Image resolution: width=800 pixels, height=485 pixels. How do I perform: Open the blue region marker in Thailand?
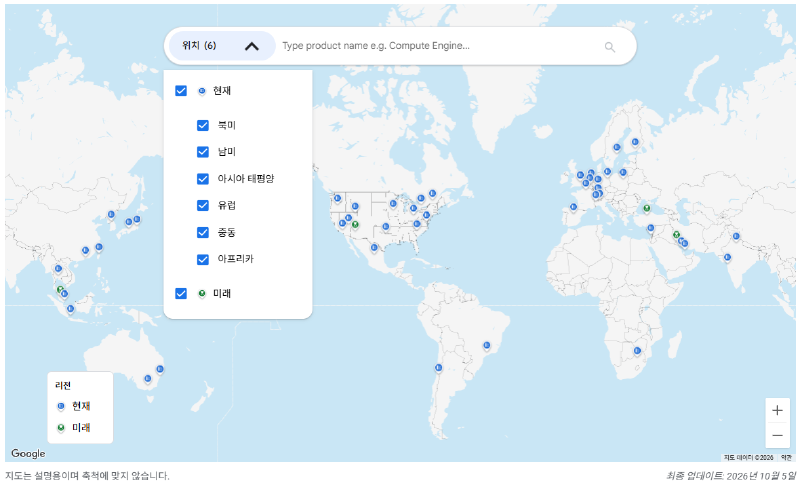58,269
